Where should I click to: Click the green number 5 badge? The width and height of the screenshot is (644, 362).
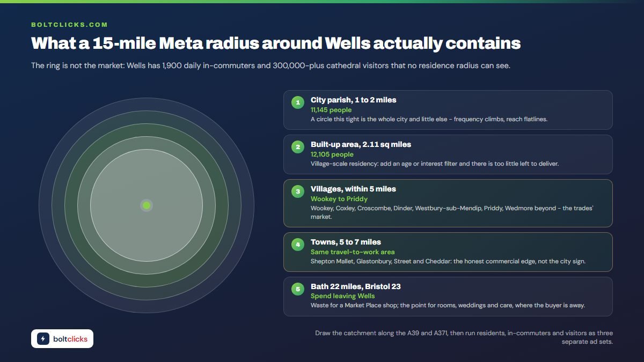(297, 289)
